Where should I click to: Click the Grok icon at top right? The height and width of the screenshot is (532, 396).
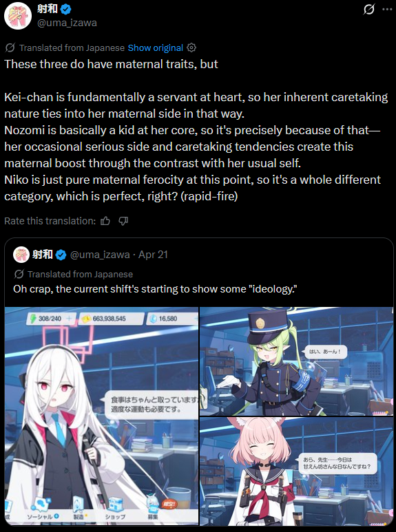[x=369, y=9]
